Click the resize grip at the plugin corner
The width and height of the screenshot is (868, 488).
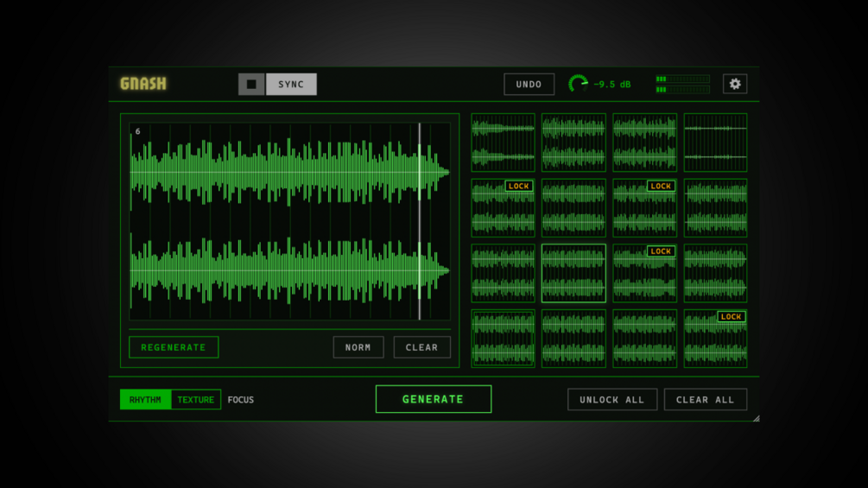(757, 418)
